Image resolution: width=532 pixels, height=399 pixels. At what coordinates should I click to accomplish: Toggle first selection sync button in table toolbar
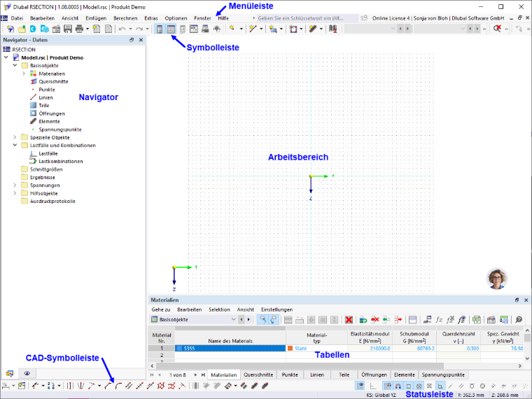tap(263, 319)
